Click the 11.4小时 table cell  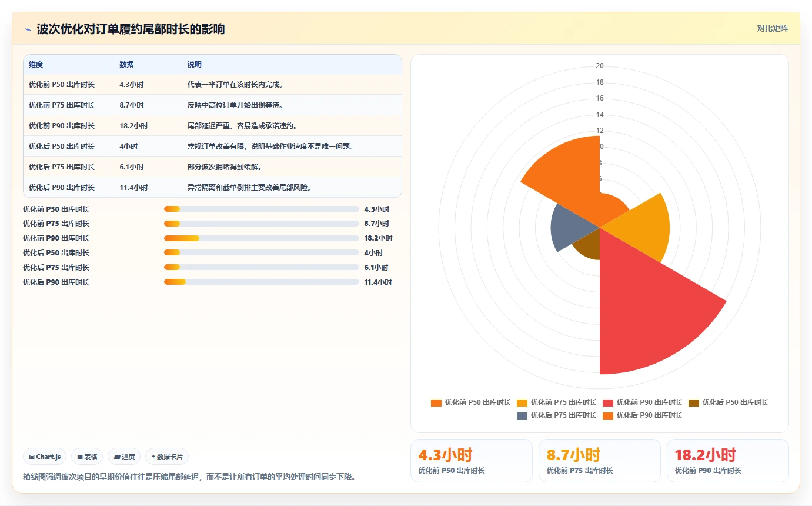133,188
